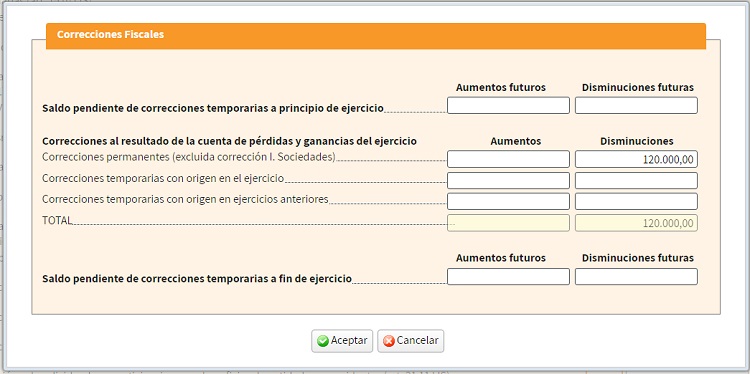The height and width of the screenshot is (374, 750).
Task: Dismiss the dialog with the Cancelar button
Action: click(410, 341)
